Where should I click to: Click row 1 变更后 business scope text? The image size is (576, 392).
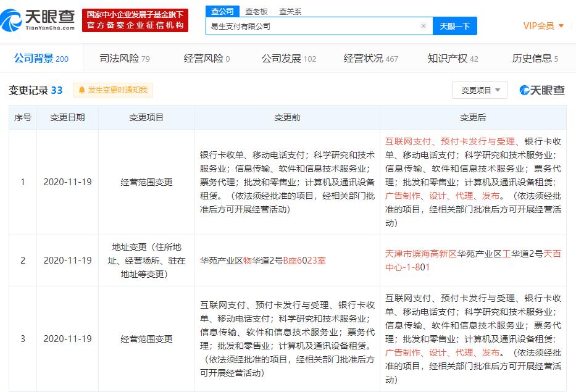pyautogui.click(x=473, y=182)
